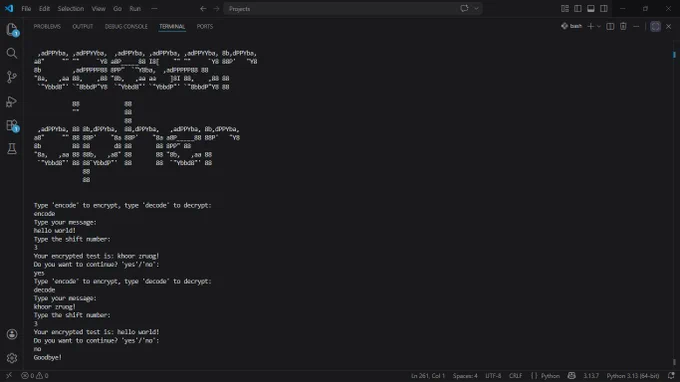Change encoding UTF-8 in status bar
This screenshot has height=382, width=680.
coord(493,376)
